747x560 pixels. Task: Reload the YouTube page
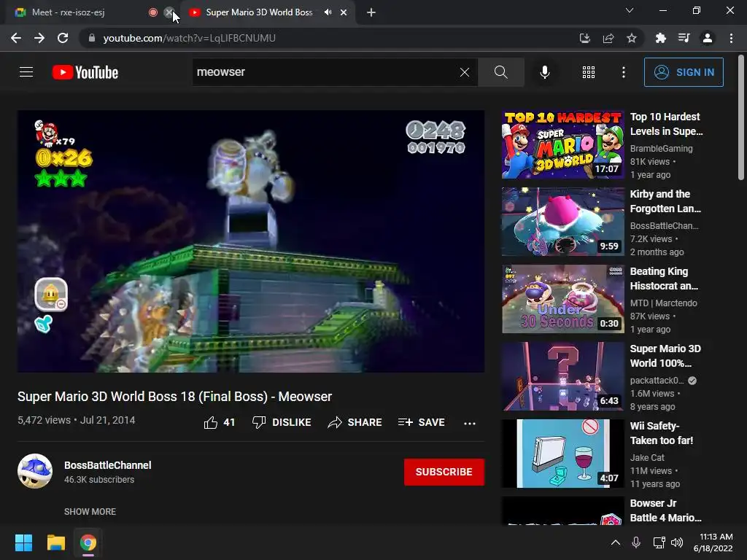click(x=63, y=38)
